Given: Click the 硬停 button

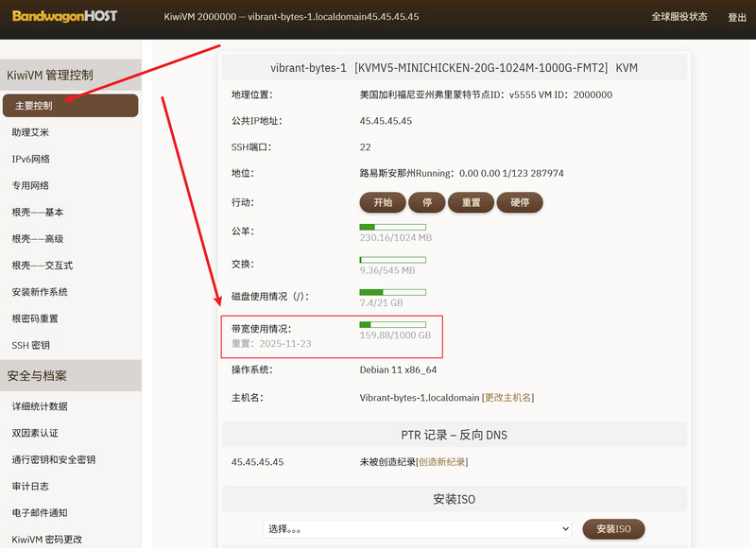Looking at the screenshot, I should (x=520, y=202).
